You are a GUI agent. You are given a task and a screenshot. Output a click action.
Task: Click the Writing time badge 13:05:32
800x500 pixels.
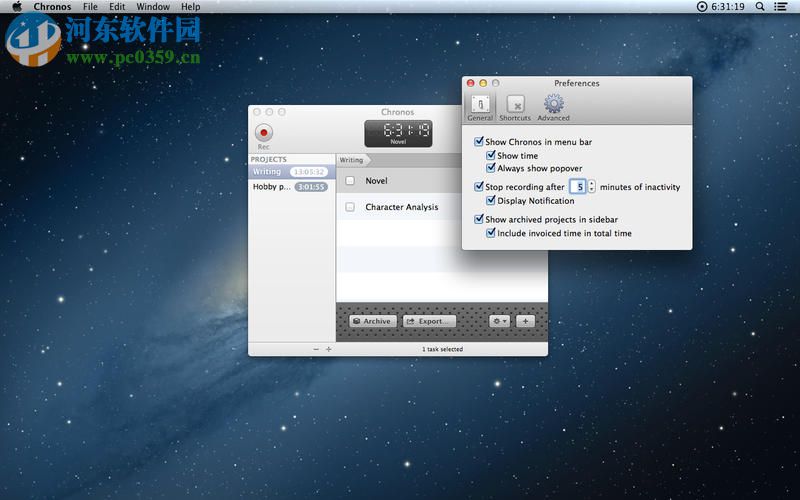[309, 172]
